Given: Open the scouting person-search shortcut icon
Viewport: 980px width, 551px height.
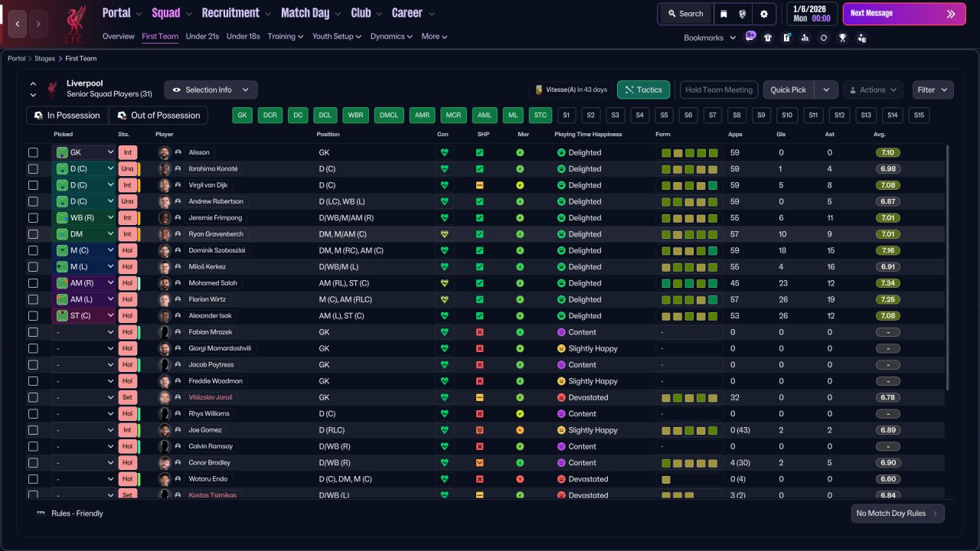Looking at the screenshot, I should click(x=805, y=37).
